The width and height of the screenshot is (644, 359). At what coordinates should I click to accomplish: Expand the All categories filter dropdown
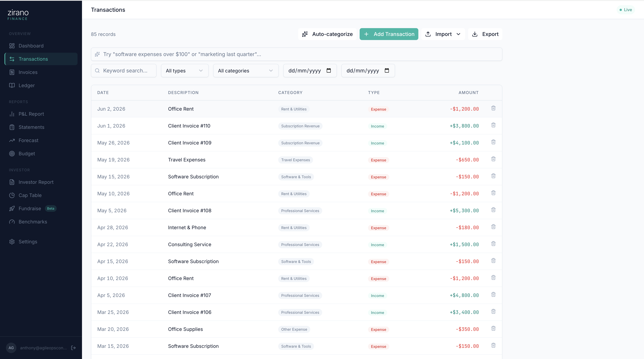[x=246, y=71]
